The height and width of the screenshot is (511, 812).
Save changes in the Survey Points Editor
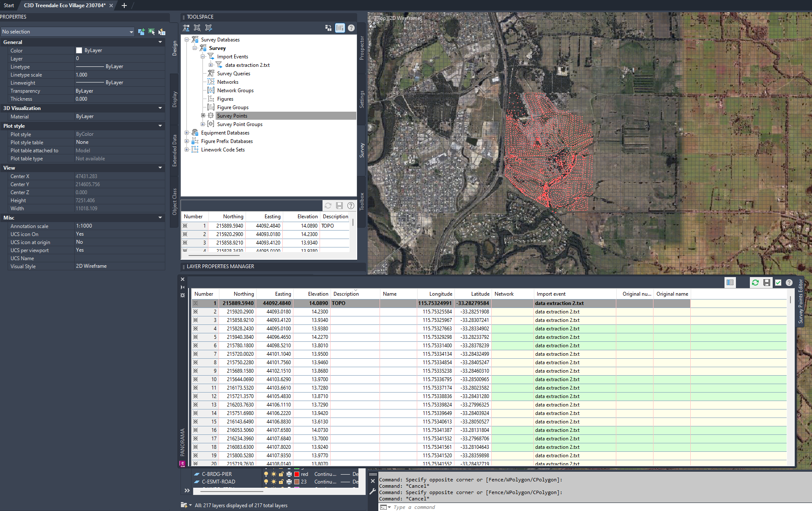pyautogui.click(x=767, y=283)
